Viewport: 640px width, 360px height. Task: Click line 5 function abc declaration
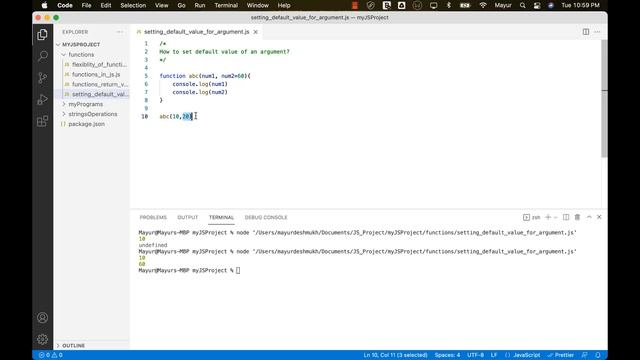coord(205,76)
